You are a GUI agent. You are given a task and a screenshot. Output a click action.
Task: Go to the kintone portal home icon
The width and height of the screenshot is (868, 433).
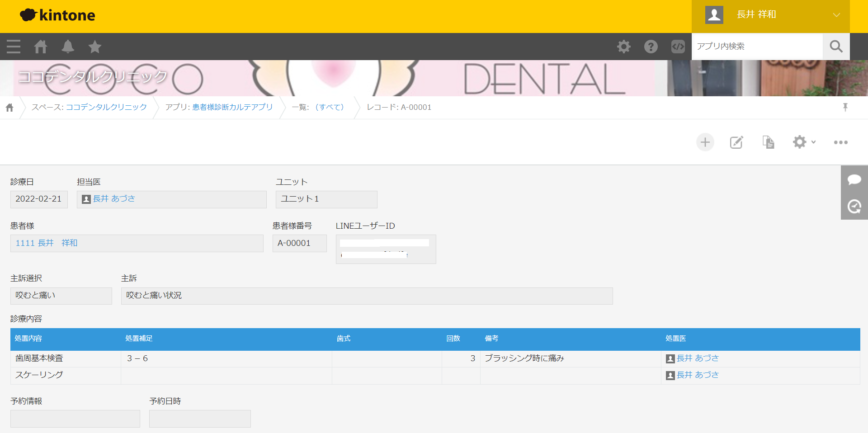pyautogui.click(x=41, y=47)
